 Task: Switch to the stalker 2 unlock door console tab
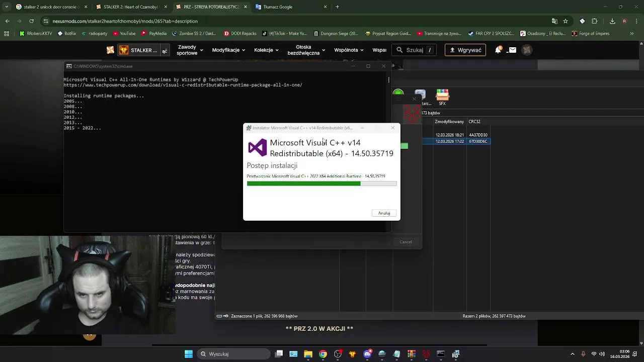pos(52,7)
